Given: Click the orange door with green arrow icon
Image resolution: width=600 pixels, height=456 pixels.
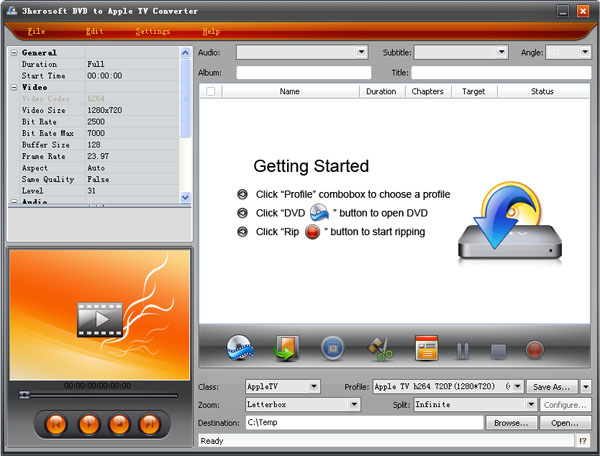Looking at the screenshot, I should [287, 349].
